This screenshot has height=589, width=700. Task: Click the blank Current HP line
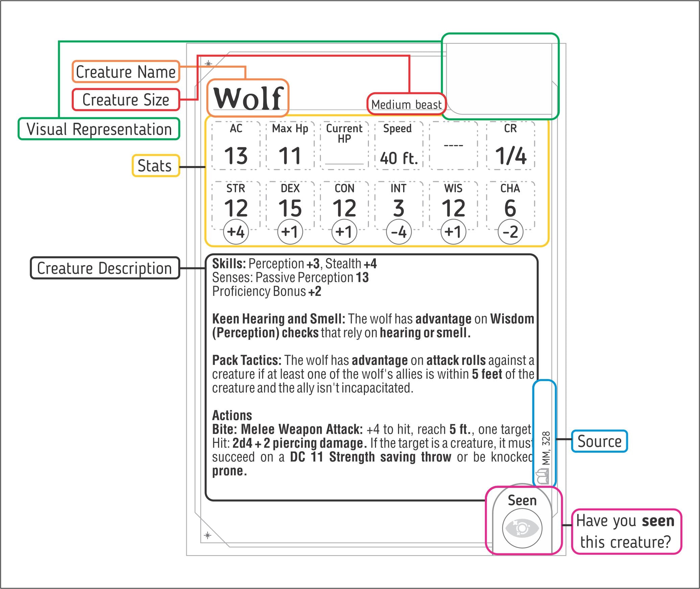pyautogui.click(x=344, y=164)
